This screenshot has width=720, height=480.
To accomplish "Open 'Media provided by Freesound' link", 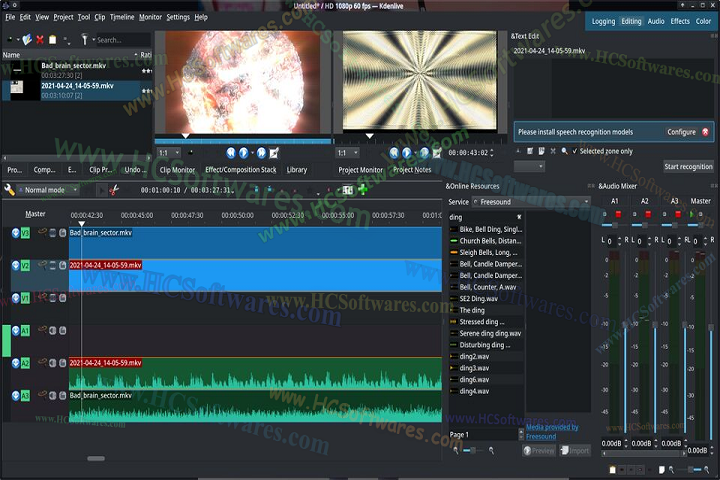I will point(551,431).
